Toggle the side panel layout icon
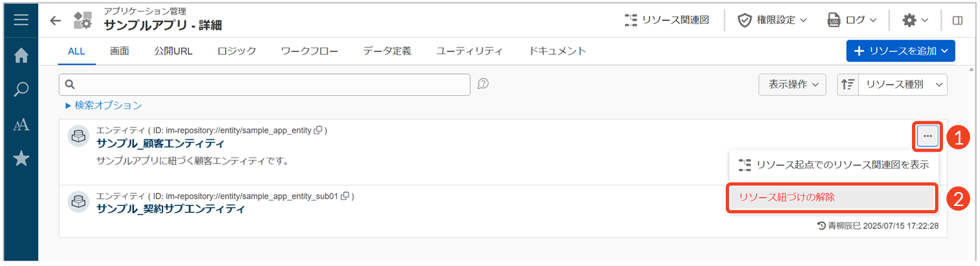The width and height of the screenshot is (980, 266). [957, 20]
